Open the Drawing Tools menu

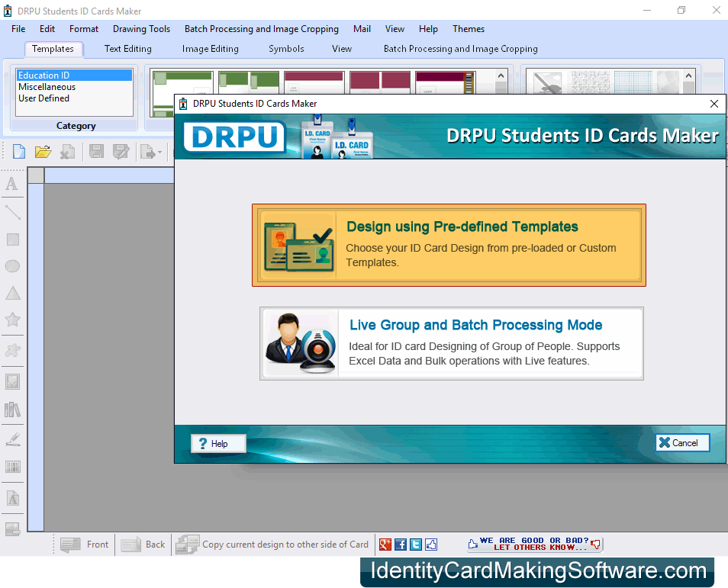pyautogui.click(x=141, y=29)
